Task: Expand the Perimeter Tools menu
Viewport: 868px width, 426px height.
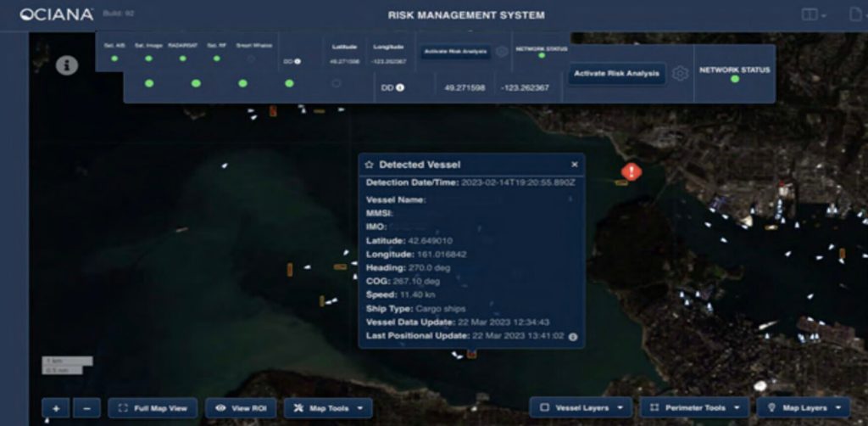Action: coord(694,408)
